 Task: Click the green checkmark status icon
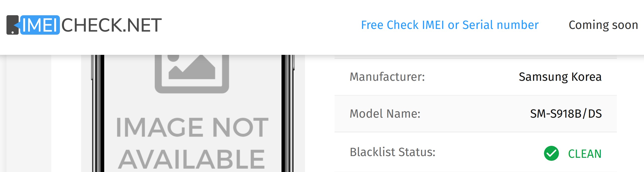tap(551, 153)
